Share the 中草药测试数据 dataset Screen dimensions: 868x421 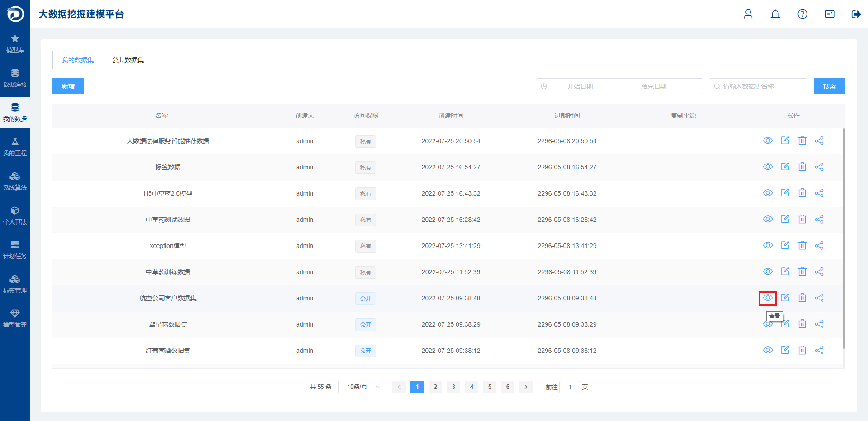pos(819,219)
